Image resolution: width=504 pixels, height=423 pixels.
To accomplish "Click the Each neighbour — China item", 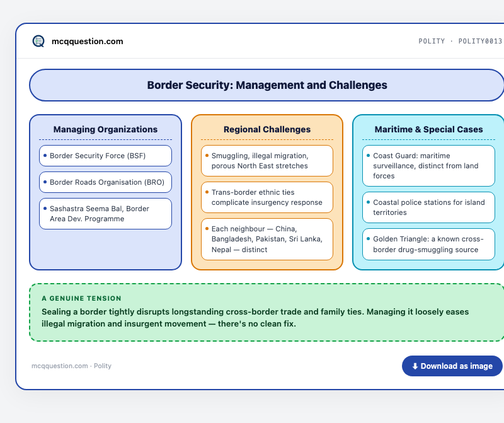I will [267, 239].
